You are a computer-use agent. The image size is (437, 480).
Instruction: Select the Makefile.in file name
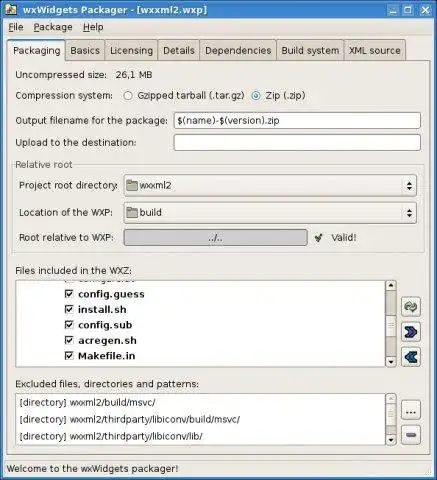[107, 356]
